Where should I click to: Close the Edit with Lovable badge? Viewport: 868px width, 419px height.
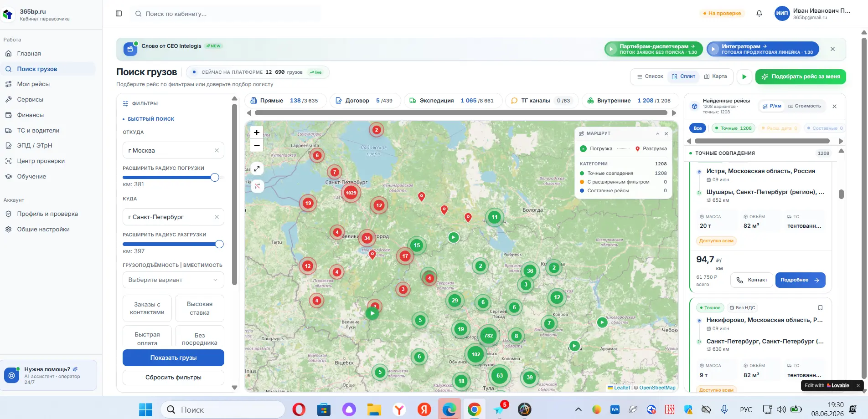(x=858, y=385)
